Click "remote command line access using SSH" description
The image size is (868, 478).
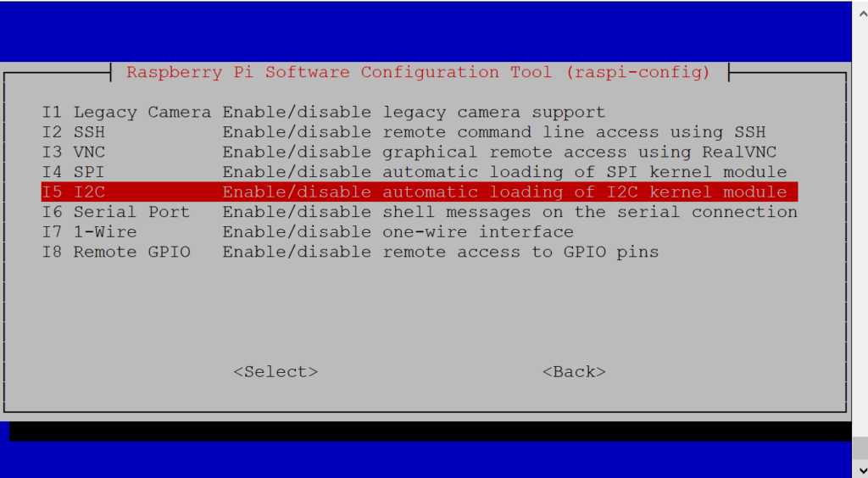pyautogui.click(x=574, y=132)
